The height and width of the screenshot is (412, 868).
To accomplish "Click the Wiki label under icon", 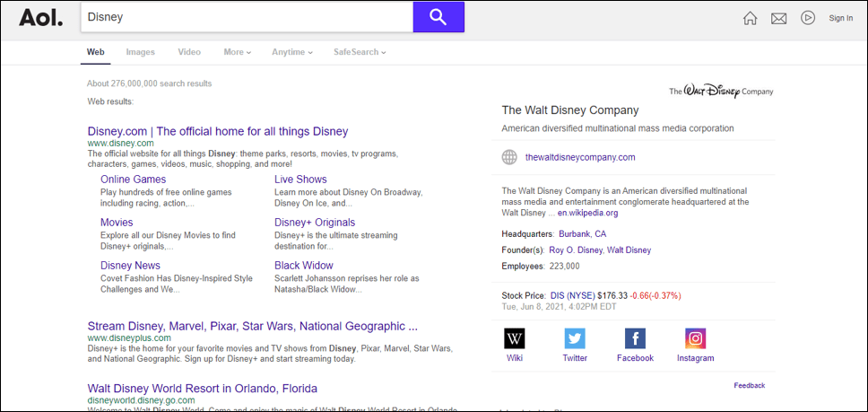I will point(515,358).
